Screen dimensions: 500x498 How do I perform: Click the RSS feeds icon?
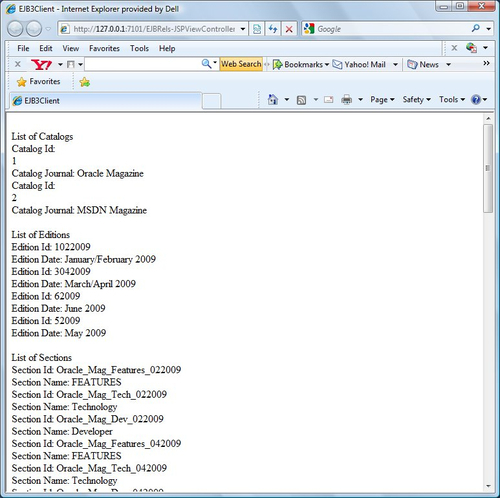pyautogui.click(x=301, y=100)
